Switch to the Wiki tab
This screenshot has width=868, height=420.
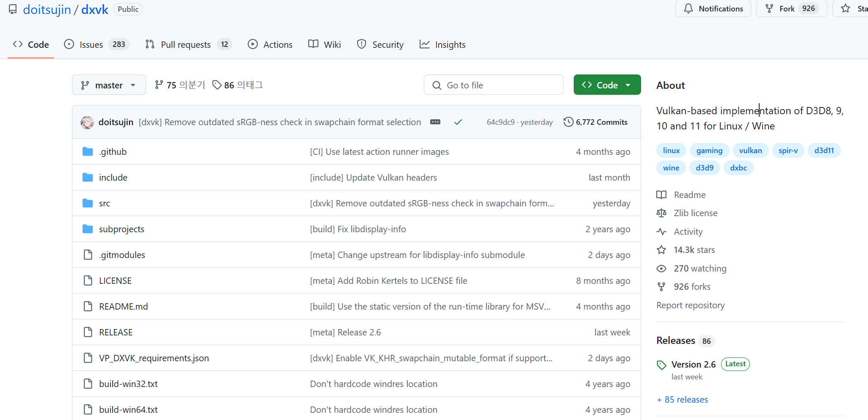pos(325,44)
